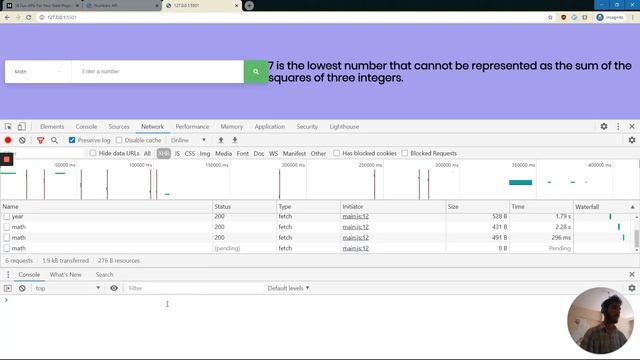Open the Default levels dropdown
The width and height of the screenshot is (640, 360).
[288, 288]
